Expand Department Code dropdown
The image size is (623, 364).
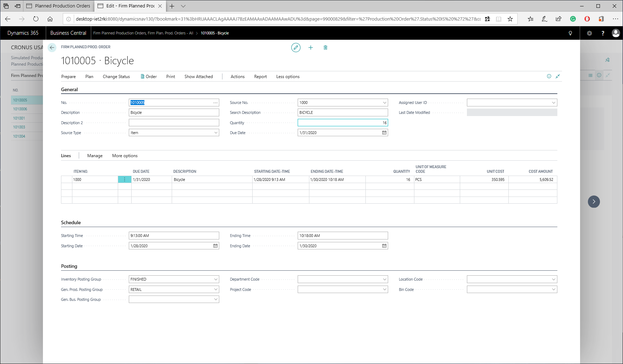click(x=385, y=279)
